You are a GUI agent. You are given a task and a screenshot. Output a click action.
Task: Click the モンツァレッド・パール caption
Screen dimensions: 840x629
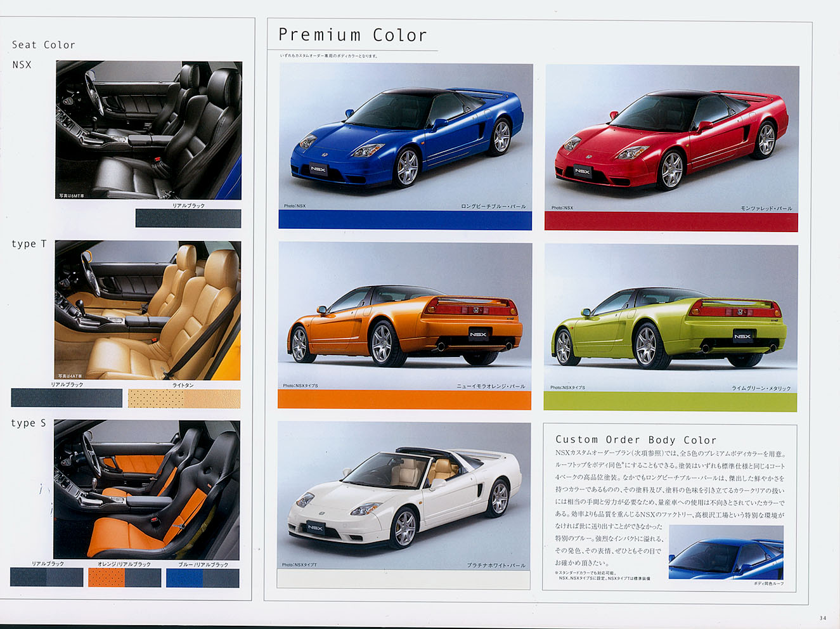tap(766, 208)
